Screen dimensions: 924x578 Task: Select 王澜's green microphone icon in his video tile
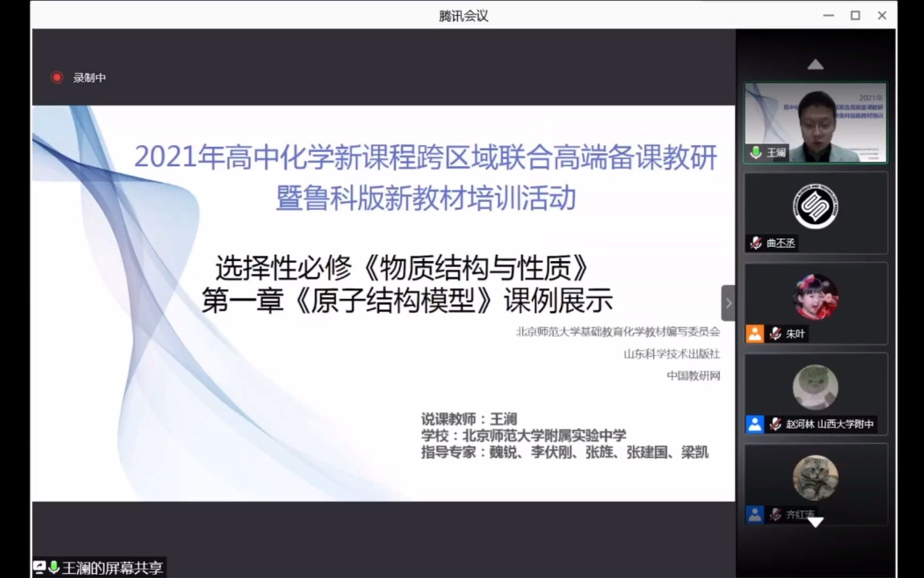point(756,153)
